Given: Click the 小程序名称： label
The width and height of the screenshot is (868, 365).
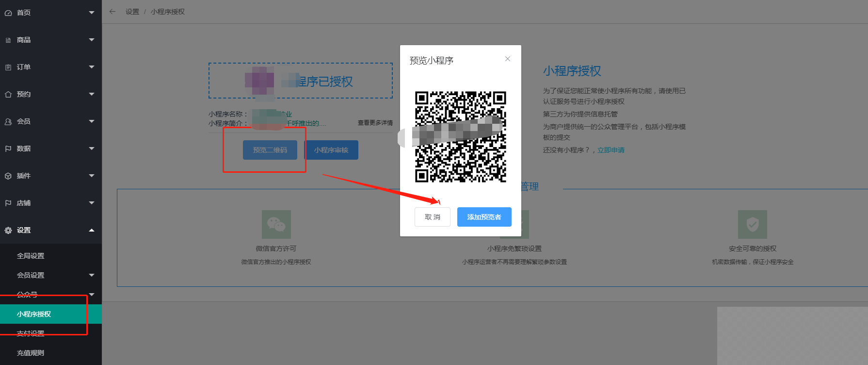Looking at the screenshot, I should coord(228,114).
